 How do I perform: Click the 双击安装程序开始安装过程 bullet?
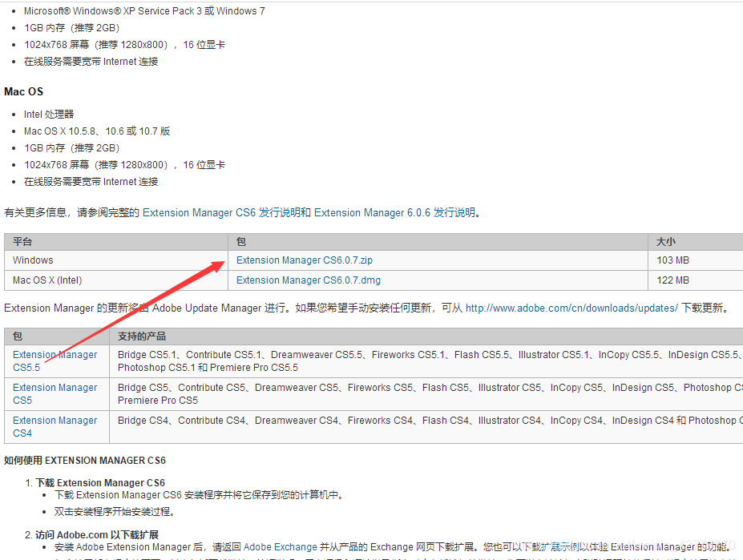pyautogui.click(x=115, y=512)
